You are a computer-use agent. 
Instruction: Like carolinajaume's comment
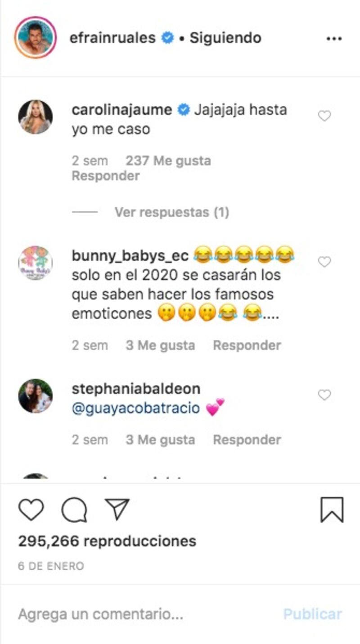tap(324, 116)
